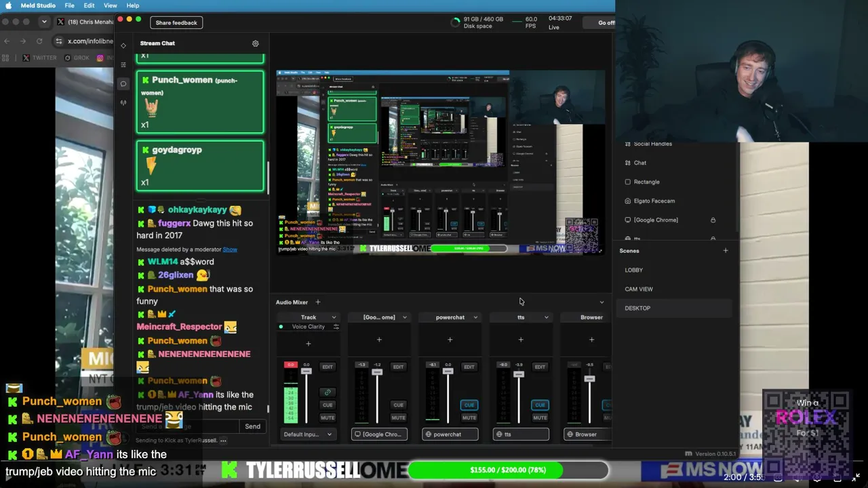Toggle CUE on the Google Chrome channel
The height and width of the screenshot is (488, 868).
pyautogui.click(x=398, y=405)
